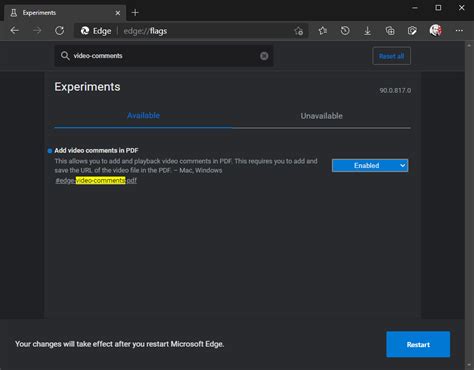Click the Add video comments in PDF title
The height and width of the screenshot is (370, 474).
(x=96, y=150)
